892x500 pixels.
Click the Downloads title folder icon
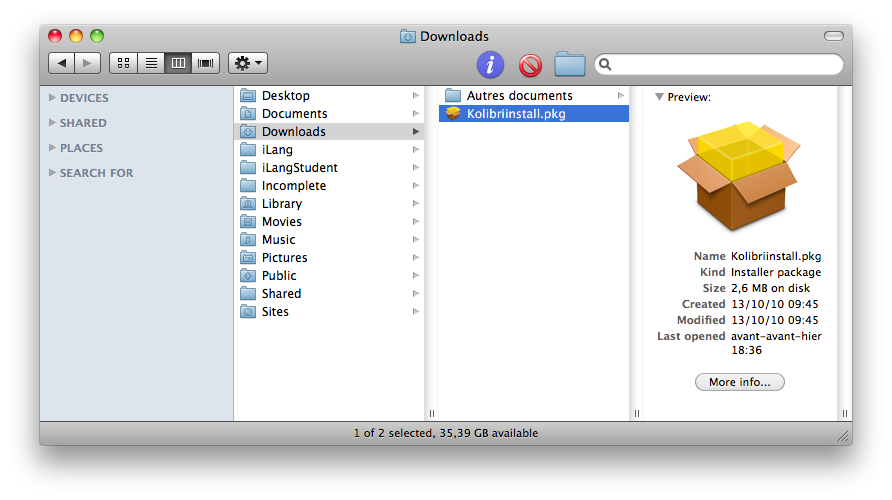pos(407,36)
